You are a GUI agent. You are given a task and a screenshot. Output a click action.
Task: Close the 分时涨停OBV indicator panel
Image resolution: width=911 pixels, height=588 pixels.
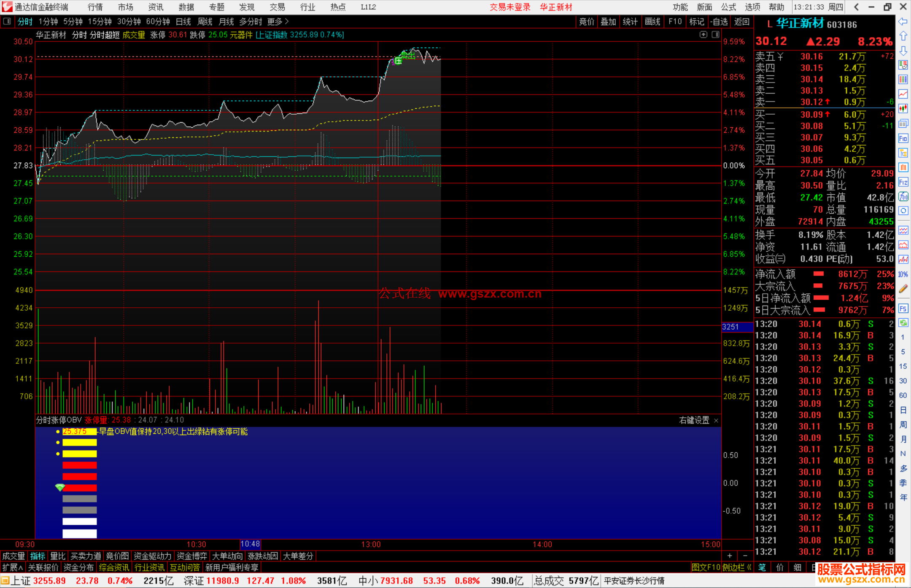point(716,421)
